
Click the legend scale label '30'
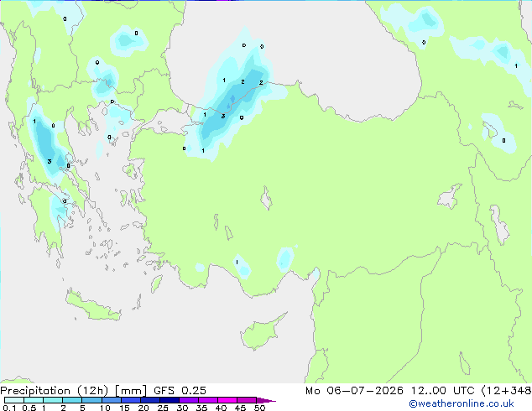click(182, 408)
